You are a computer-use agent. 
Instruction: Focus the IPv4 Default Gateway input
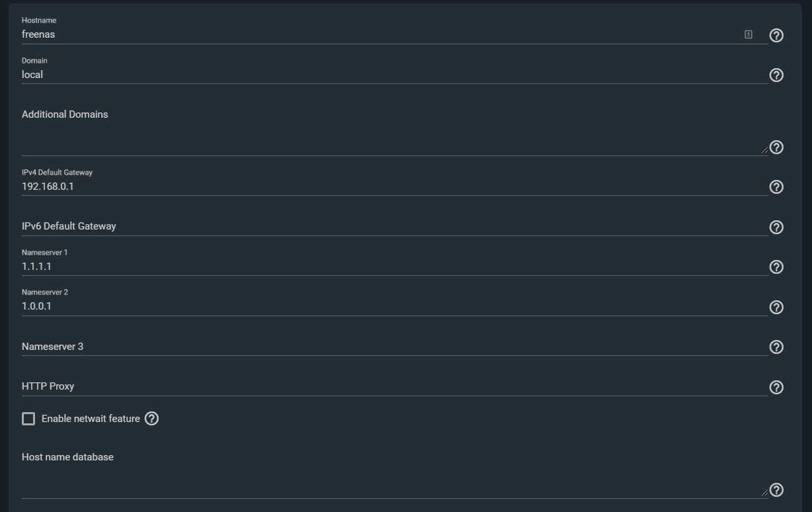(395, 187)
